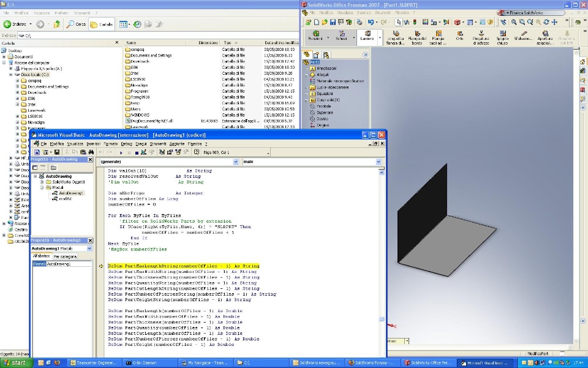This screenshot has height=368, width=588.
Task: Open the Debug menu in Visual Basic
Action: click(126, 144)
